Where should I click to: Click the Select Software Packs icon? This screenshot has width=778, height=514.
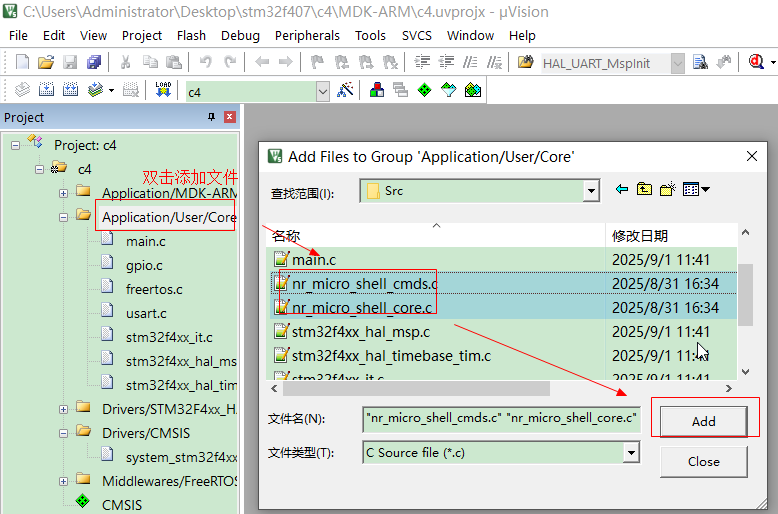[x=449, y=90]
